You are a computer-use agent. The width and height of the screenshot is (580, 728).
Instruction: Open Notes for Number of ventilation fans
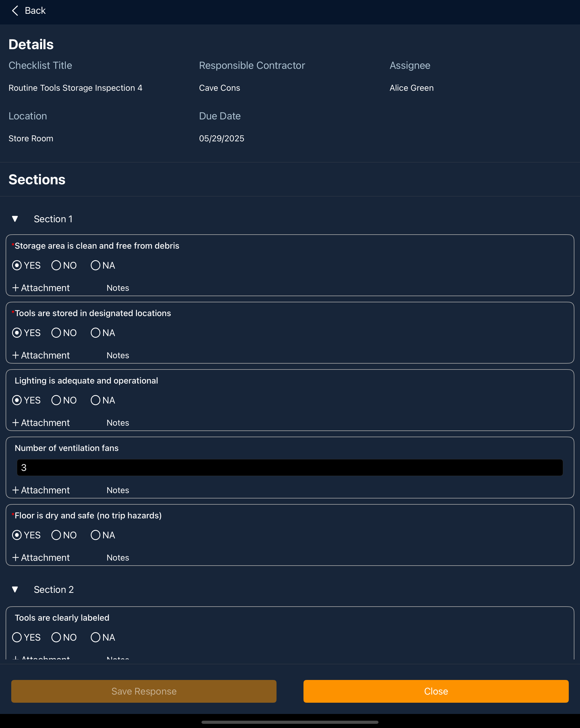pos(118,490)
